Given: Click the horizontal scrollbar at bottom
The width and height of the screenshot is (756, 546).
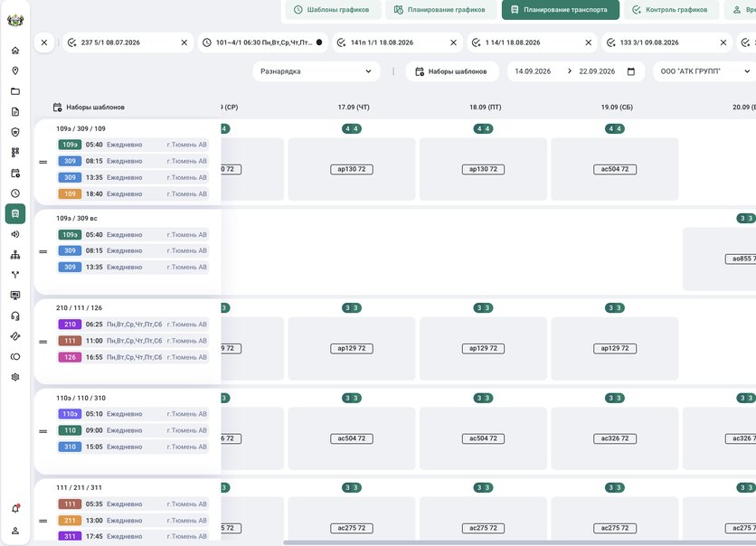Looking at the screenshot, I should (520, 542).
